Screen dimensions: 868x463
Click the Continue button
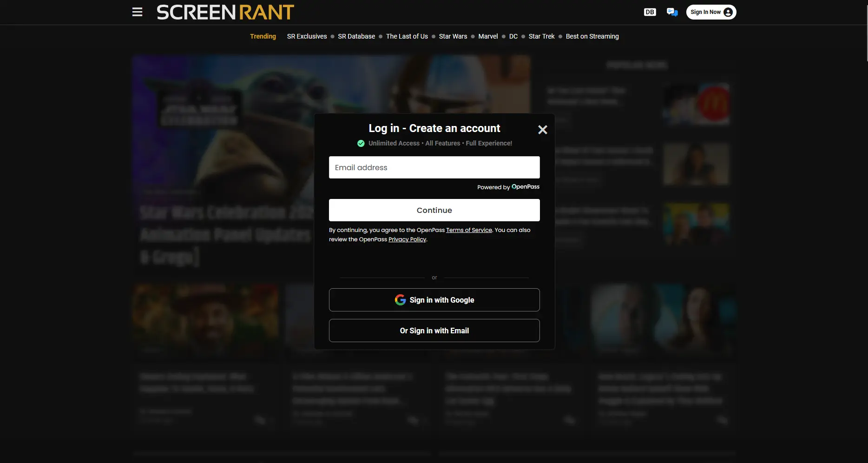coord(434,210)
